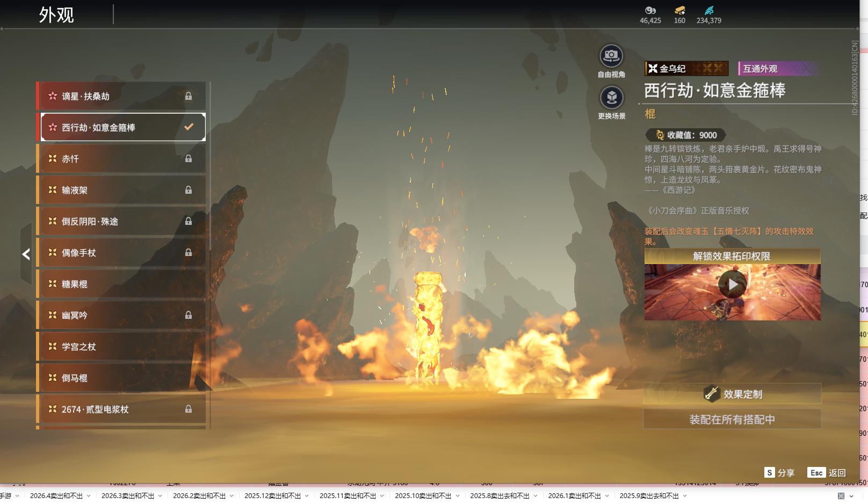This screenshot has height=504, width=868.
Task: Click the change scene icon (更换场景)
Action: [x=611, y=98]
